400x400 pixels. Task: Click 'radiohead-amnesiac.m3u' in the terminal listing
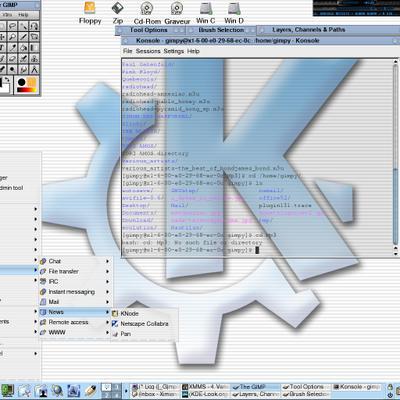(x=161, y=94)
